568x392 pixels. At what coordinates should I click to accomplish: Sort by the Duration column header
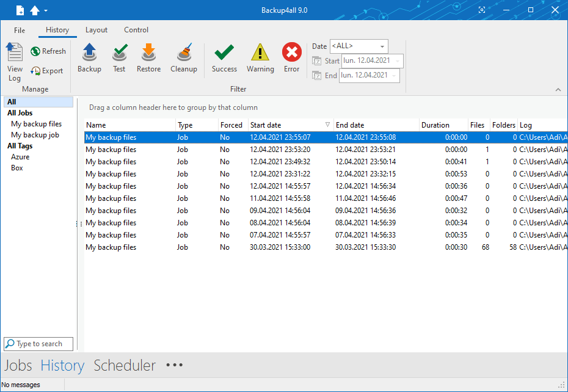444,125
